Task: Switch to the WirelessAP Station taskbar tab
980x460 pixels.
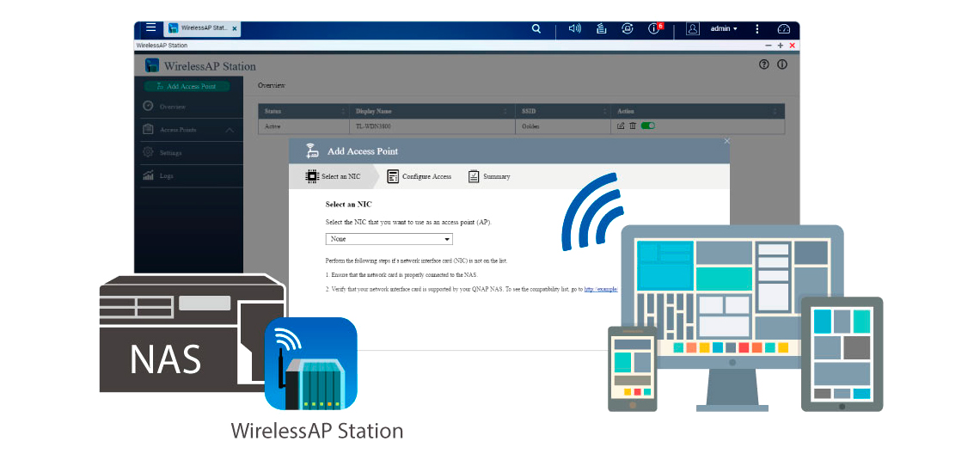Action: pos(202,28)
